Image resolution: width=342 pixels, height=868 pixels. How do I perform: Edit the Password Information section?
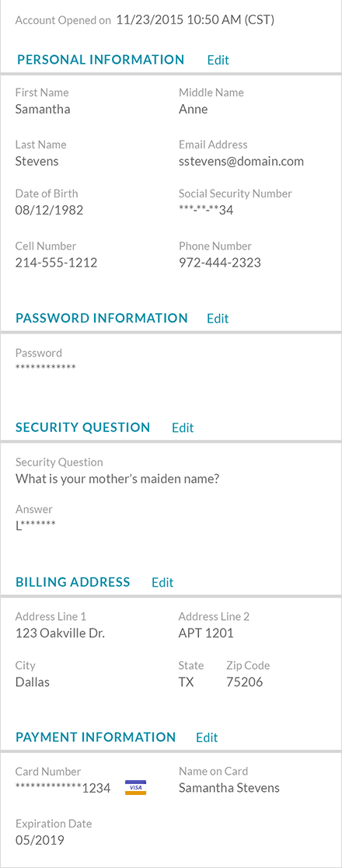coord(218,319)
